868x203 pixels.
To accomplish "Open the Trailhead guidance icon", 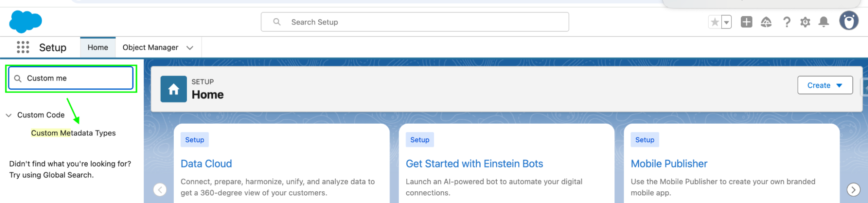I will [x=766, y=22].
